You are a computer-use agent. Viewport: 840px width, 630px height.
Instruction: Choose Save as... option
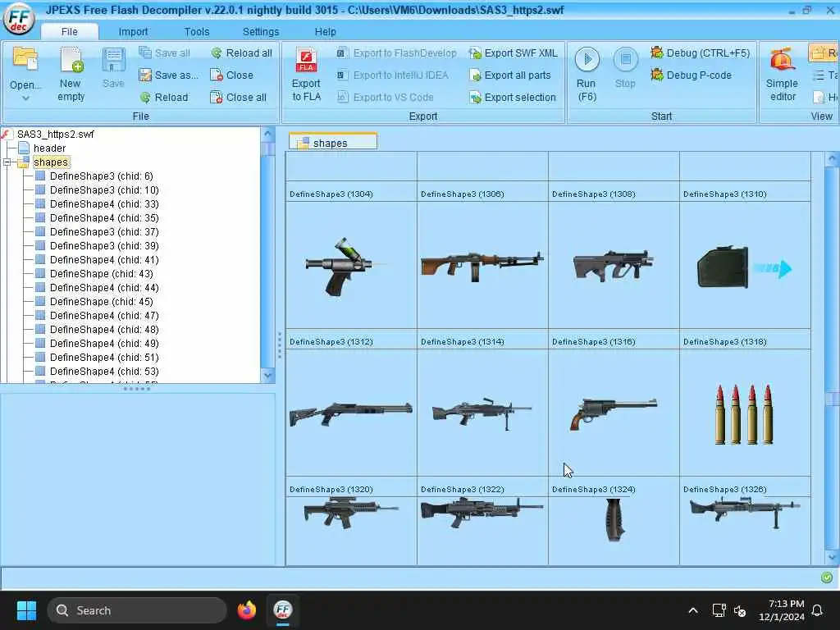click(168, 75)
